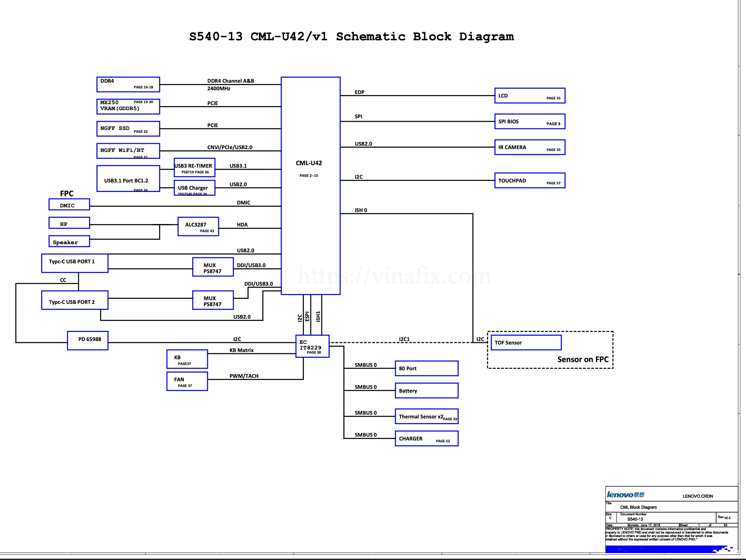The image size is (746, 560).
Task: Click the MUX PS8747 block beside Typc-C USB PORT 2
Action: 213,300
